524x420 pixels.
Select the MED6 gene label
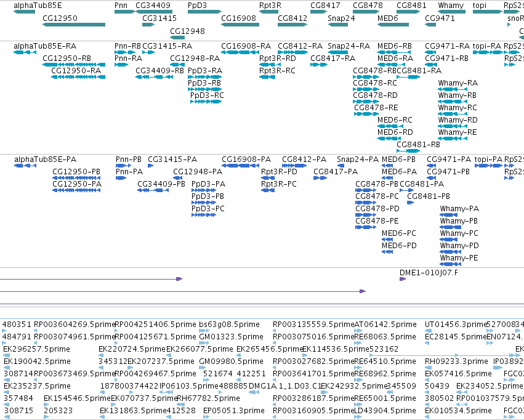(x=388, y=18)
